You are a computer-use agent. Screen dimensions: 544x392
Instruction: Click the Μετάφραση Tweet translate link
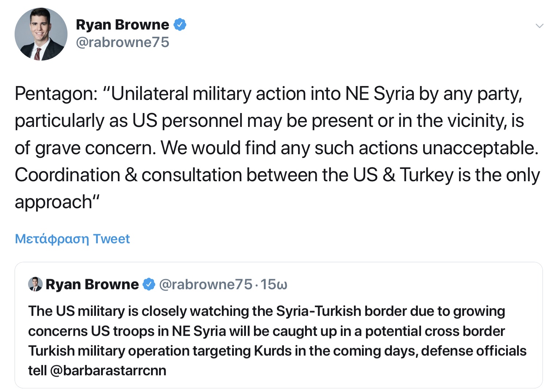(x=72, y=239)
